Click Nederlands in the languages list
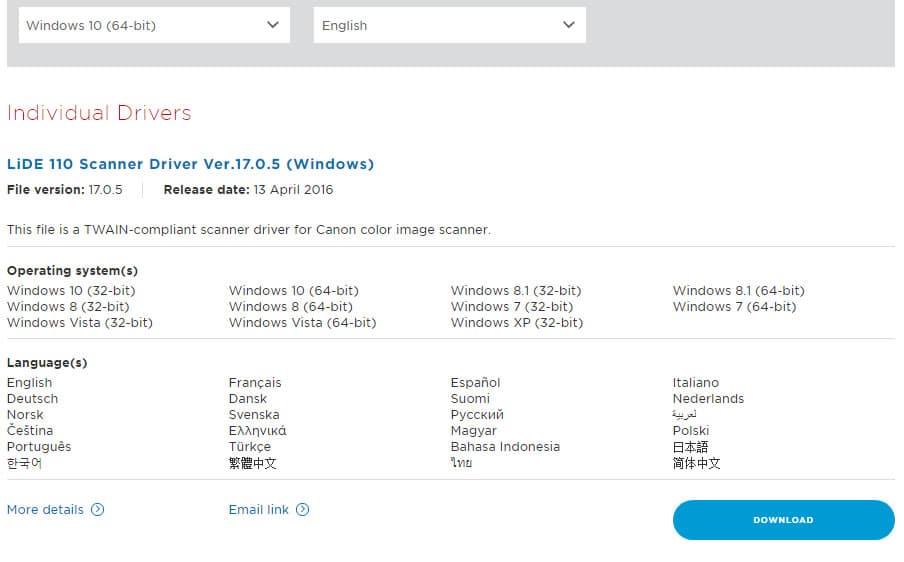Screen dimensions: 904x562 [x=708, y=399]
